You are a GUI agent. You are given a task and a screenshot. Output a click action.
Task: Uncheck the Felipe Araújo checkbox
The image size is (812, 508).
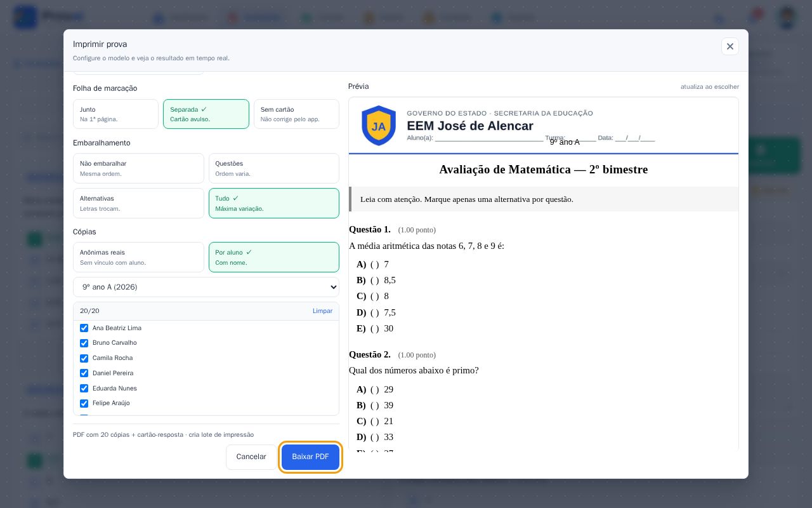coord(84,403)
